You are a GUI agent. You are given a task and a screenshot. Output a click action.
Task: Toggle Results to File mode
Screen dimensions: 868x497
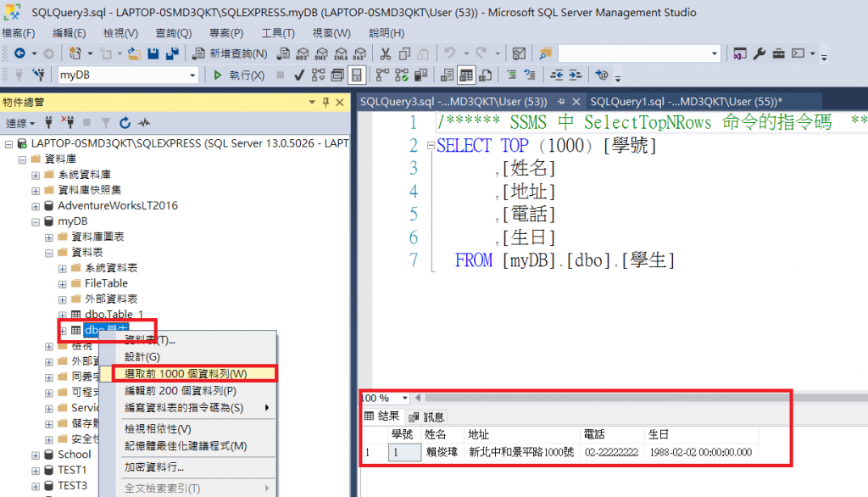(486, 75)
